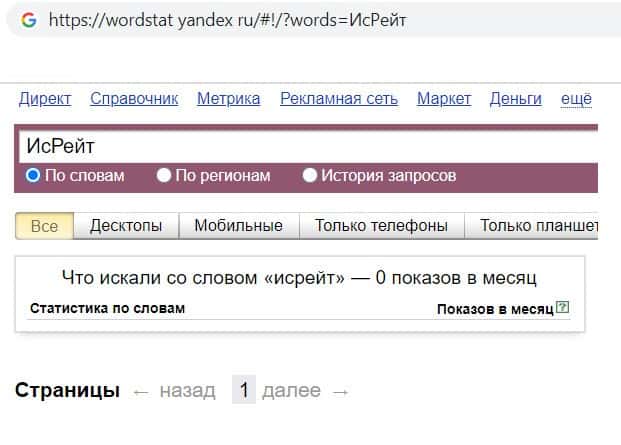Switch to the Все devices tab

(44, 226)
